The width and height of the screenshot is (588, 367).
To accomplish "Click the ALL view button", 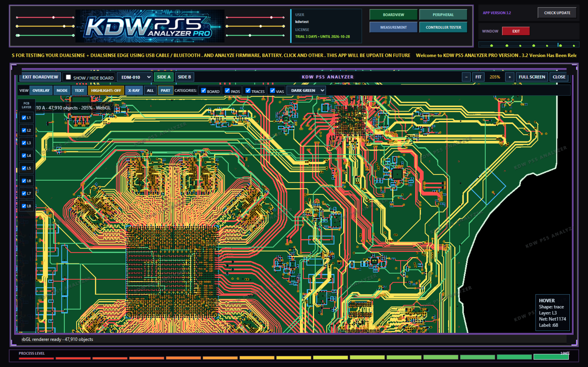I will [150, 91].
